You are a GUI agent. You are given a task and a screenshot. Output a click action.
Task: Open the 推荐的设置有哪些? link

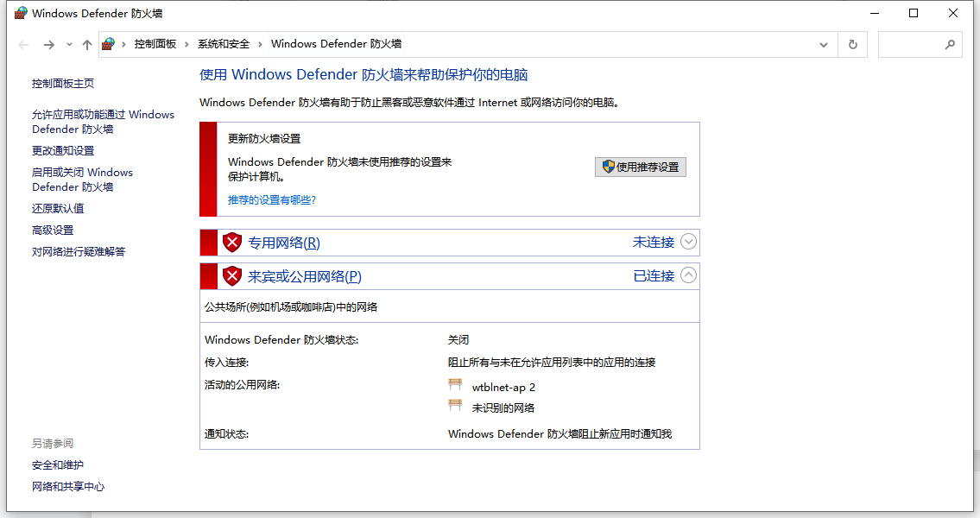pyautogui.click(x=272, y=199)
